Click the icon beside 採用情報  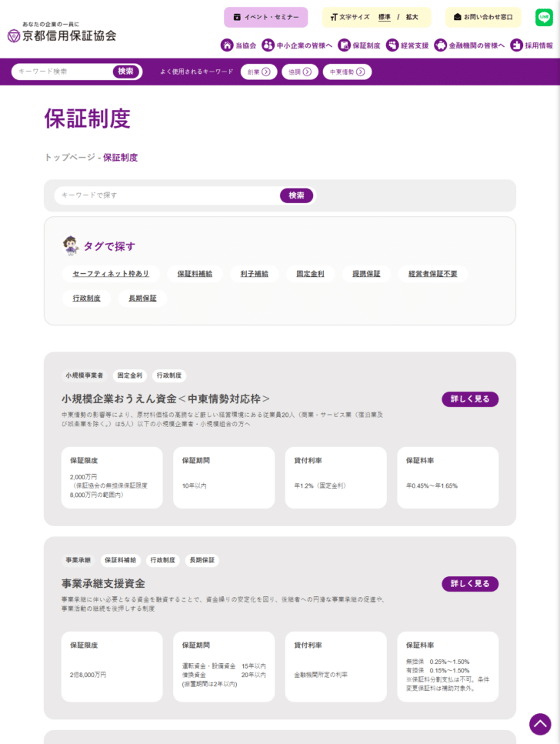516,45
